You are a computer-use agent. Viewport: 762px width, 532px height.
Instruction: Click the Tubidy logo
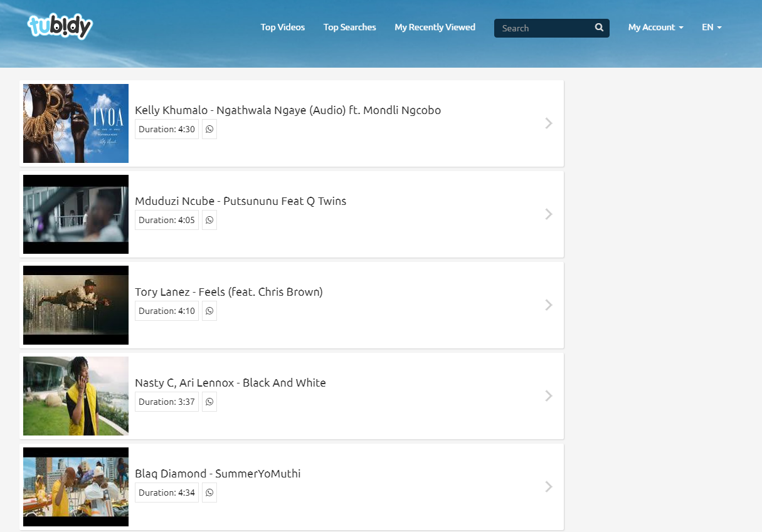point(60,26)
